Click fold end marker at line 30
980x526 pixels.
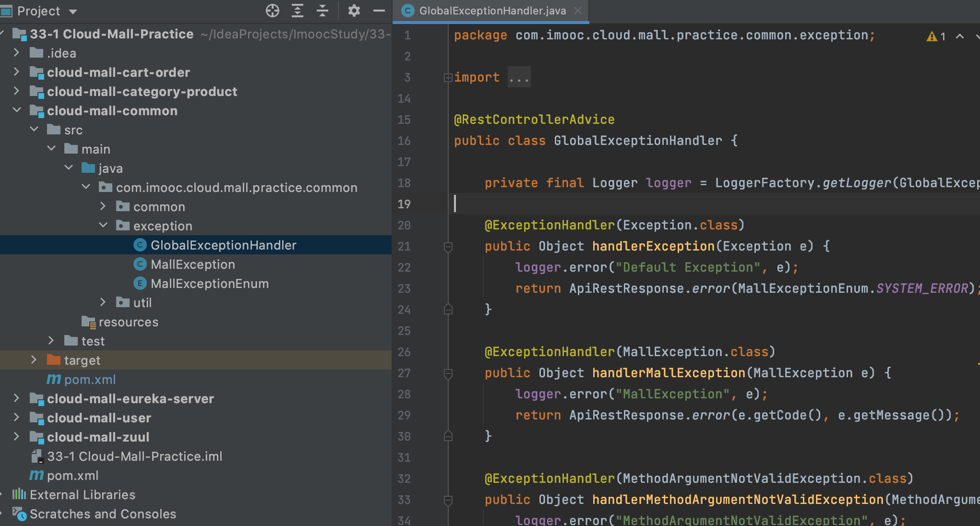(x=448, y=436)
